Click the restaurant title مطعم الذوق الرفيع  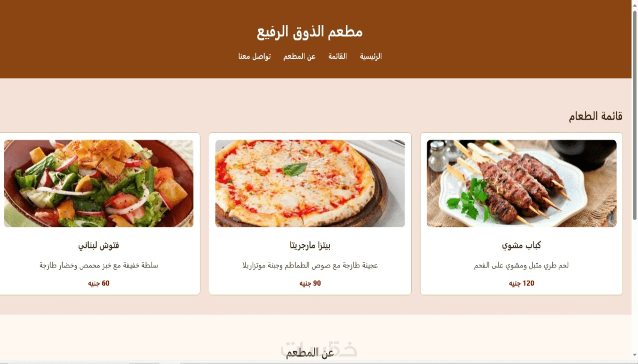[310, 32]
